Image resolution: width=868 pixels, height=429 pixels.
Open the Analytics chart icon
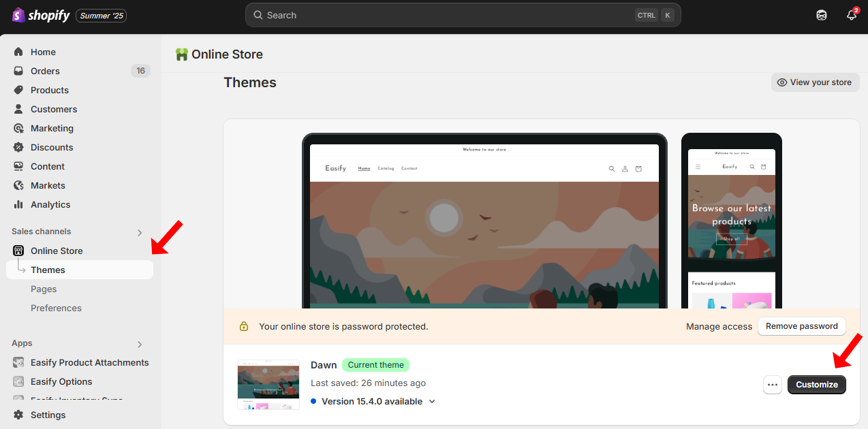[x=18, y=204]
